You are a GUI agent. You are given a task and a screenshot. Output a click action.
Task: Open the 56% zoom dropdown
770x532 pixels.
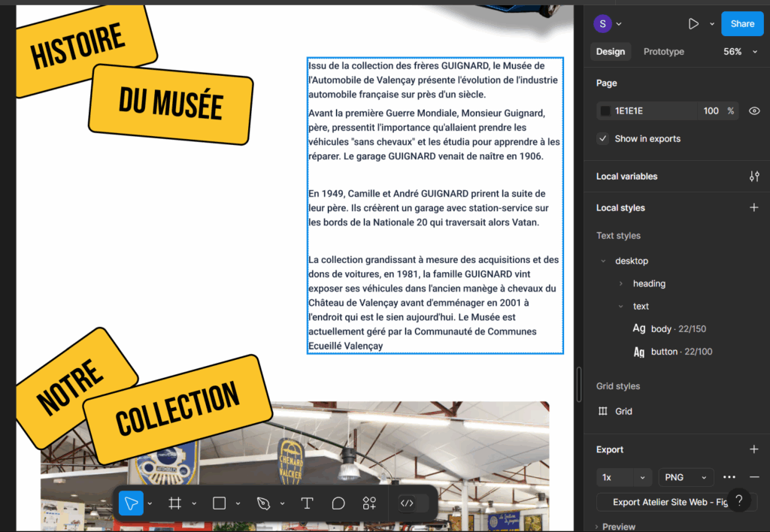click(740, 52)
